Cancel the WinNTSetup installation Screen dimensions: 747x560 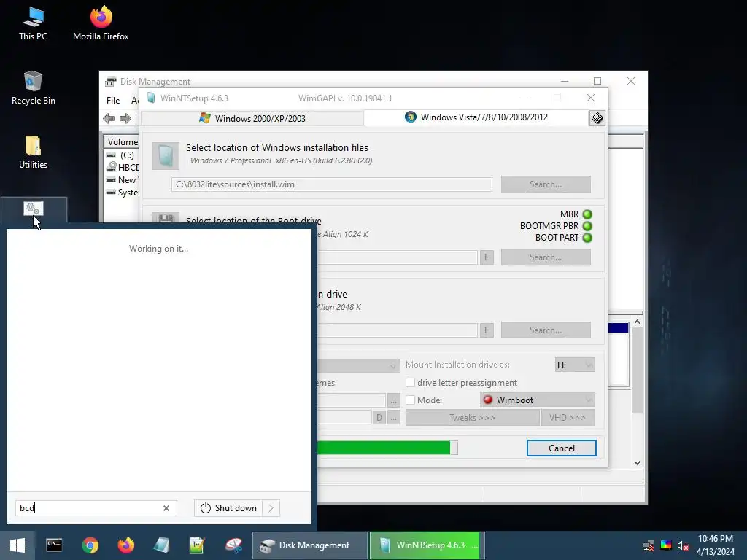[x=561, y=448]
